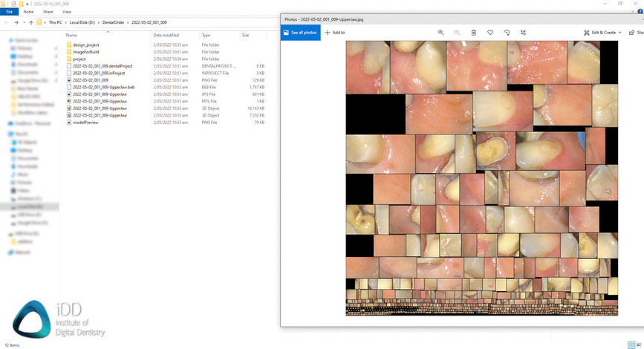This screenshot has height=349, width=644.
Task: Switch to the View ribbon tab
Action: click(67, 12)
